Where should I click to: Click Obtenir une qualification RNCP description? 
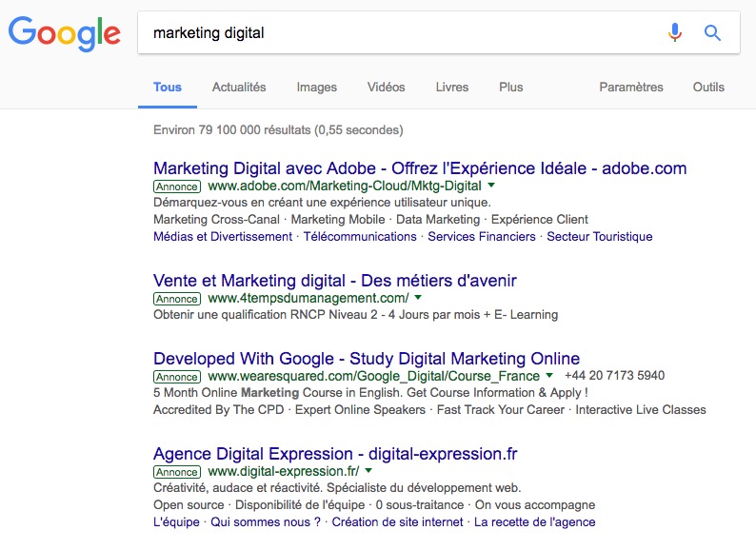(356, 315)
